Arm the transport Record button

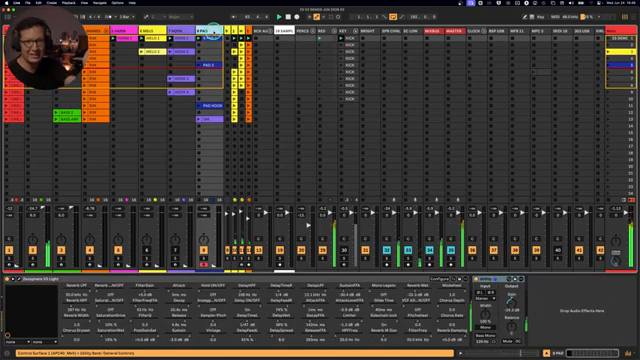pyautogui.click(x=297, y=17)
